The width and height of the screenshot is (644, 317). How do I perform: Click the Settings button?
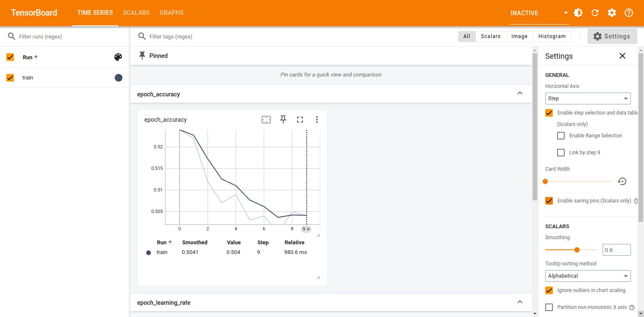coord(612,36)
